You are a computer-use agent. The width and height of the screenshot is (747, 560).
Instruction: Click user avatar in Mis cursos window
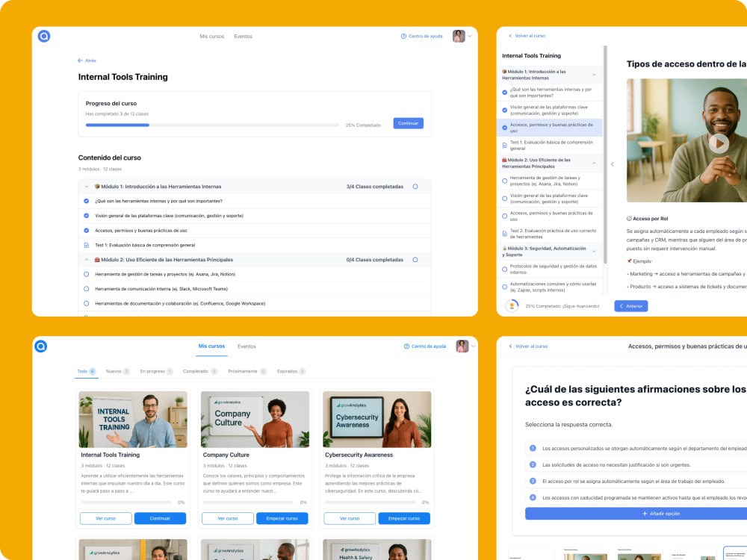462,346
